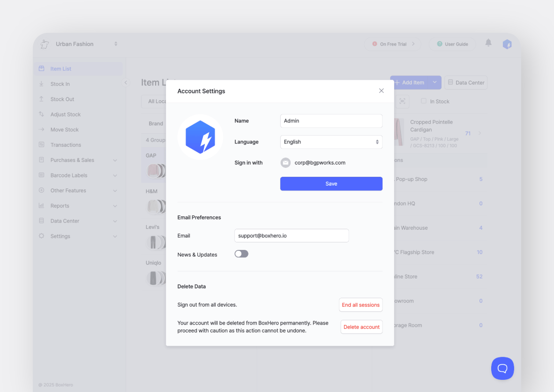This screenshot has height=392, width=554.
Task: Click inside the Name input field
Action: pyautogui.click(x=331, y=121)
